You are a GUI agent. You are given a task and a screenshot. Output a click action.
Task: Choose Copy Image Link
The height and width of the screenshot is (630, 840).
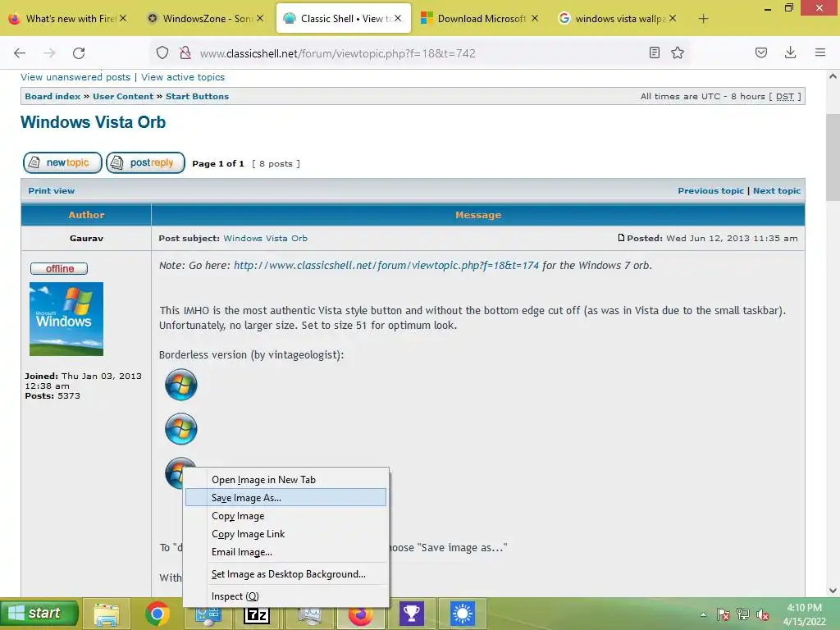pos(285,534)
